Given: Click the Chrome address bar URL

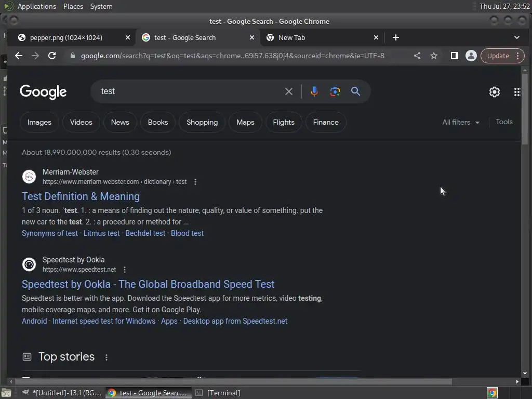Looking at the screenshot, I should (232, 56).
